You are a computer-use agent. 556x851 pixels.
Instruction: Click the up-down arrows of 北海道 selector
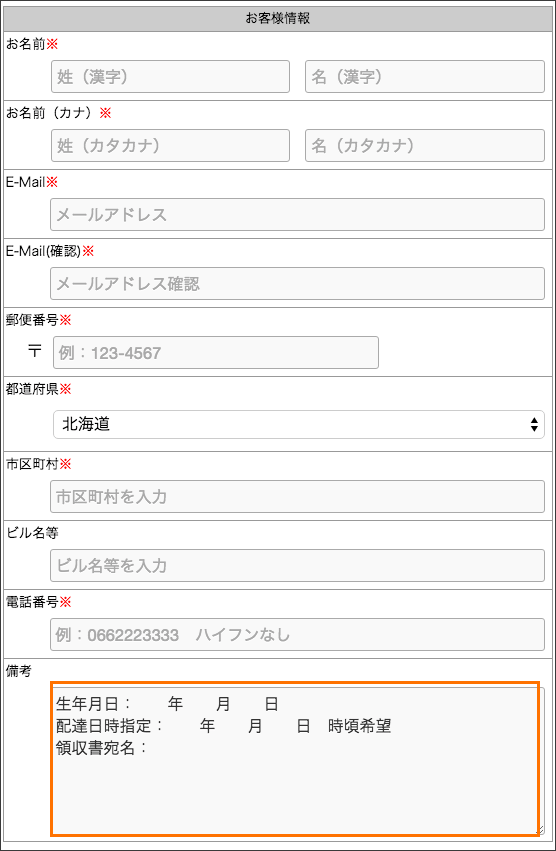click(534, 424)
